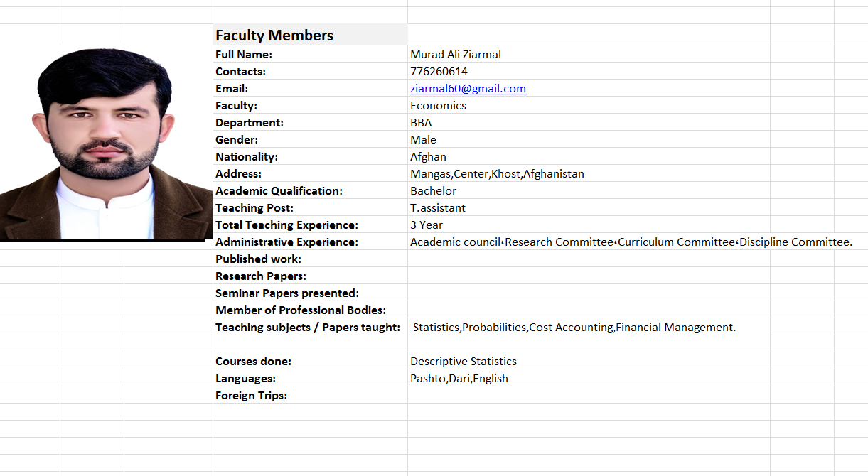Viewport: 868px width, 476px height.
Task: Click the Foreign Trips: label
Action: [252, 395]
